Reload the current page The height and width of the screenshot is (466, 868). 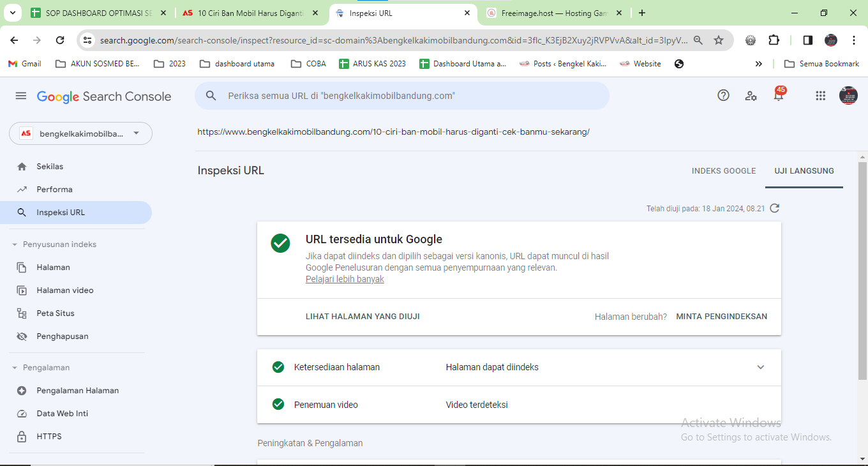[x=60, y=40]
